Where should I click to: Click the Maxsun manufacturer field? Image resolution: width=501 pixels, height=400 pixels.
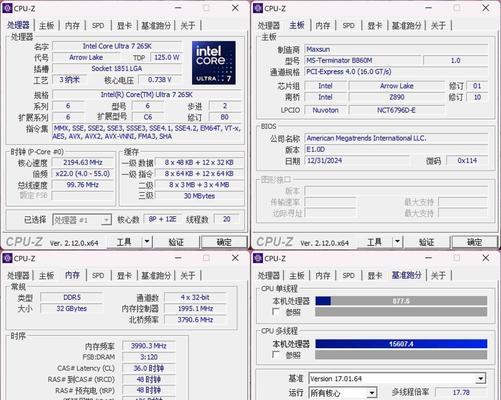396,49
